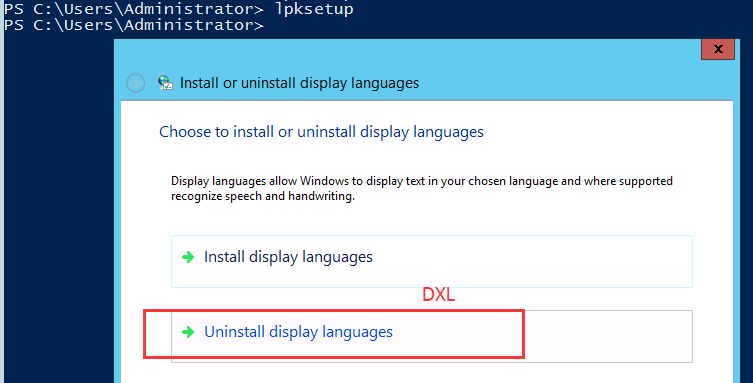Click heading 'Choose to install or uninstall display languages'
Viewport: 753px width, 383px height.
321,132
